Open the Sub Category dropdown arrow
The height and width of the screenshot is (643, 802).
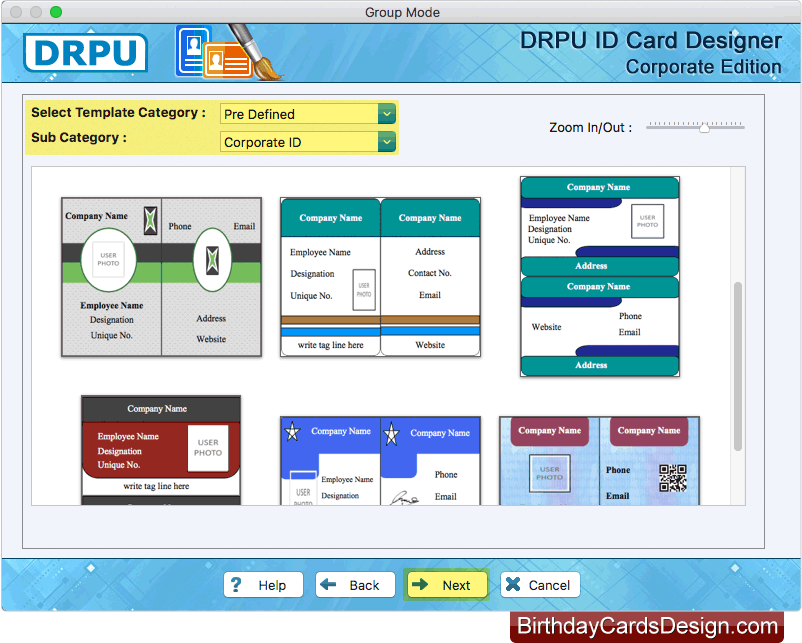click(x=387, y=142)
